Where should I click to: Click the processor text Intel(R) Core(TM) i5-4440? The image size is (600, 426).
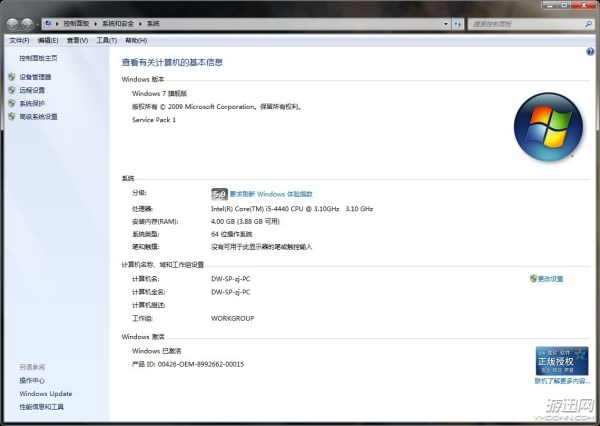[292, 209]
